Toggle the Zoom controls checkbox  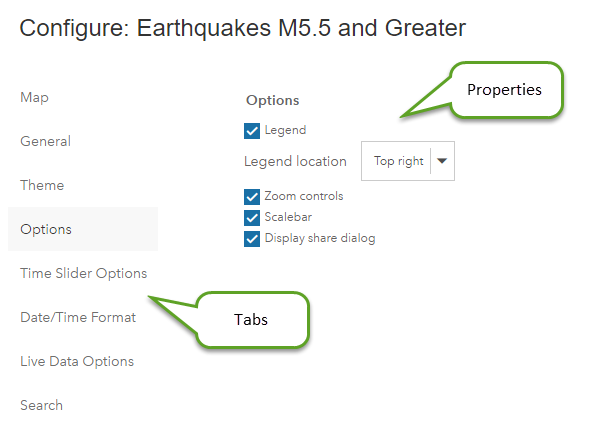pos(252,196)
